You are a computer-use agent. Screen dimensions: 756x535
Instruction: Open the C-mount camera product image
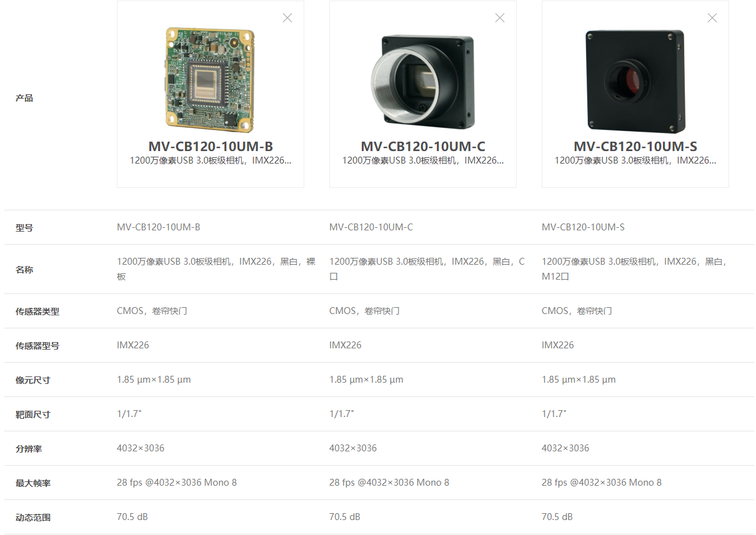(x=423, y=81)
